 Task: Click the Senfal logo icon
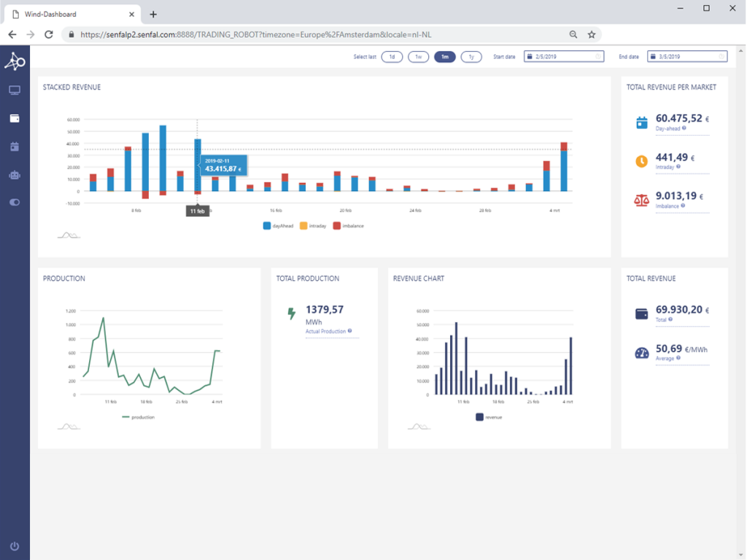click(15, 63)
